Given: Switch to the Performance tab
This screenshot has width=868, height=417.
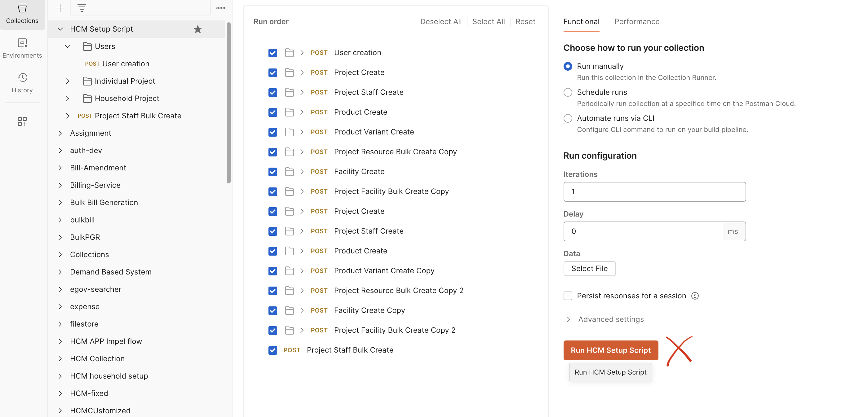Looking at the screenshot, I should pos(636,22).
